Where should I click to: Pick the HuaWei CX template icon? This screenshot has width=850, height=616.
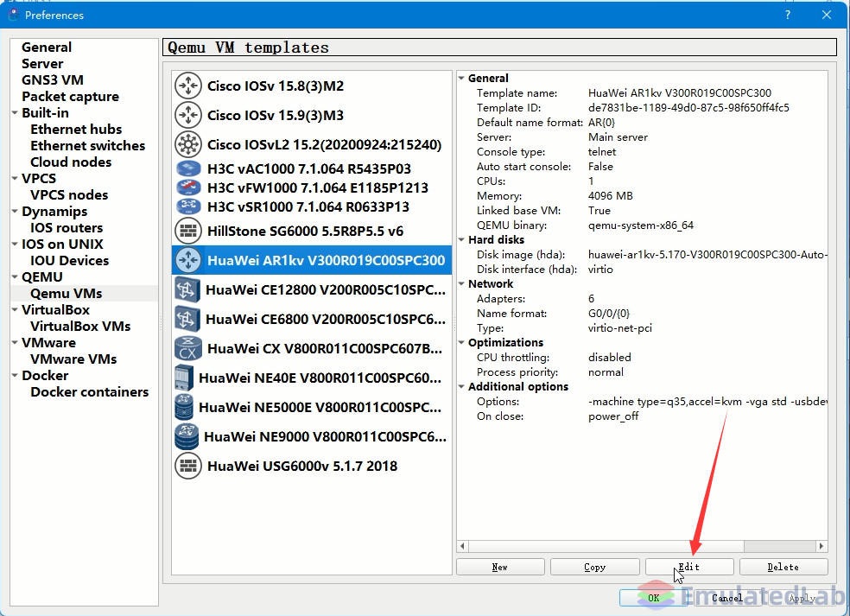(x=188, y=348)
